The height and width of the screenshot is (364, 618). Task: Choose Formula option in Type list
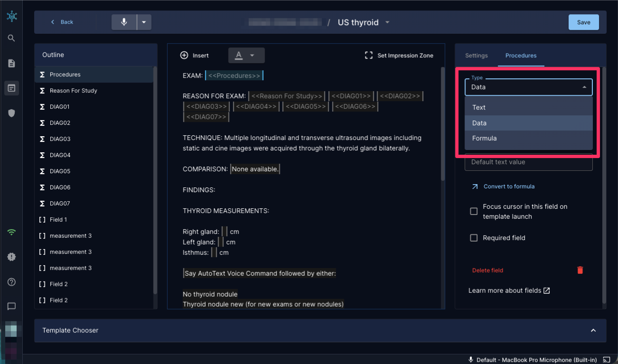528,139
